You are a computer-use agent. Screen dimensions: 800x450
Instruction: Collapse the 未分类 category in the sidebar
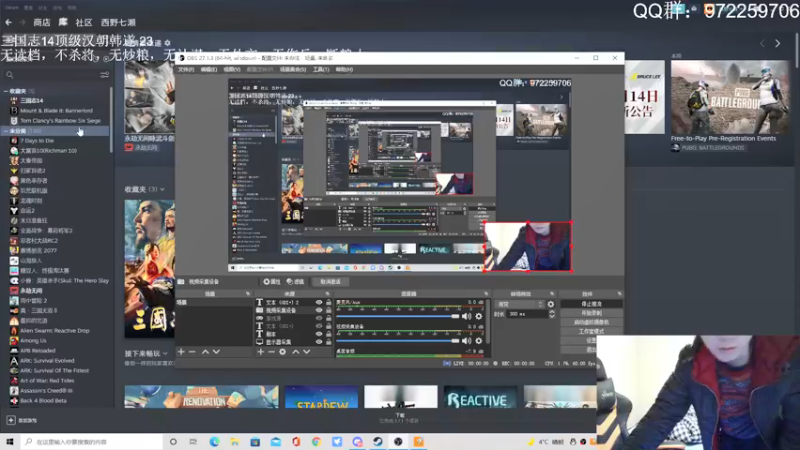point(6,131)
